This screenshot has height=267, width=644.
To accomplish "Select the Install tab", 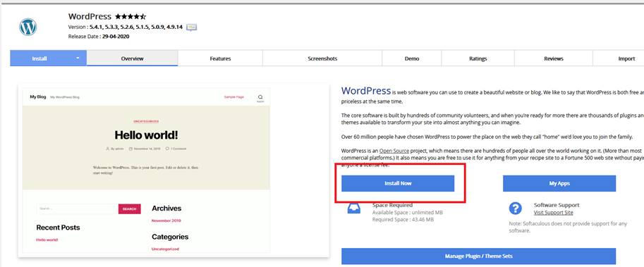I will [x=40, y=58].
